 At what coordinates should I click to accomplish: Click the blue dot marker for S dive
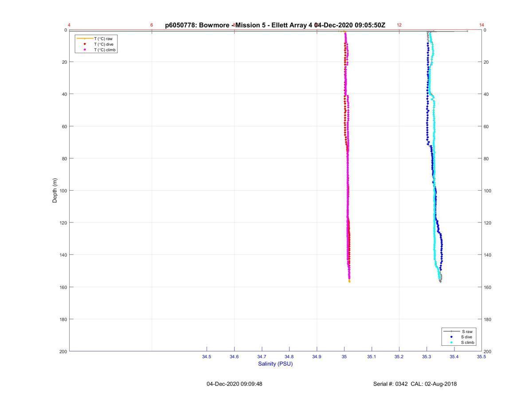click(452, 337)
